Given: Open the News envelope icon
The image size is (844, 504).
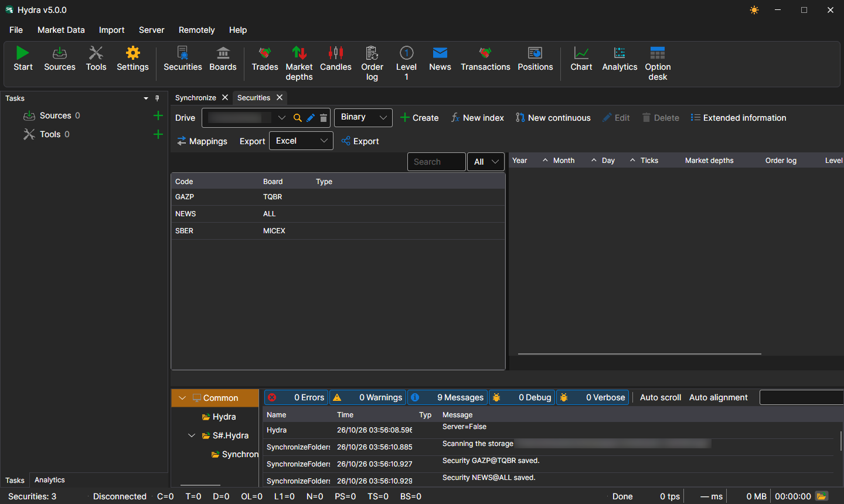Looking at the screenshot, I should coord(440,59).
